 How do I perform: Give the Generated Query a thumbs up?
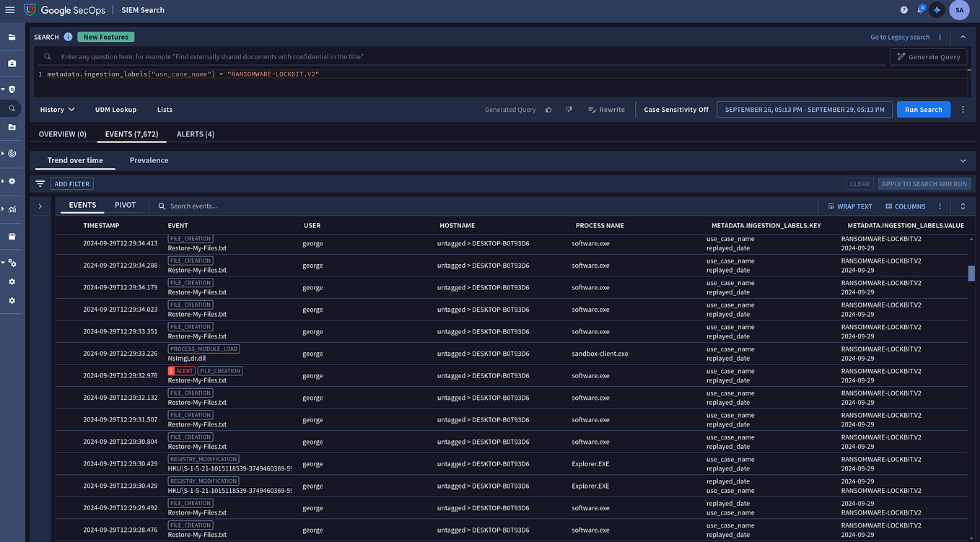549,109
